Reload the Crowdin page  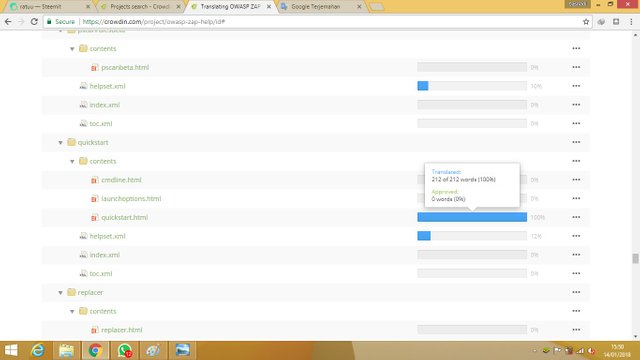(34, 22)
